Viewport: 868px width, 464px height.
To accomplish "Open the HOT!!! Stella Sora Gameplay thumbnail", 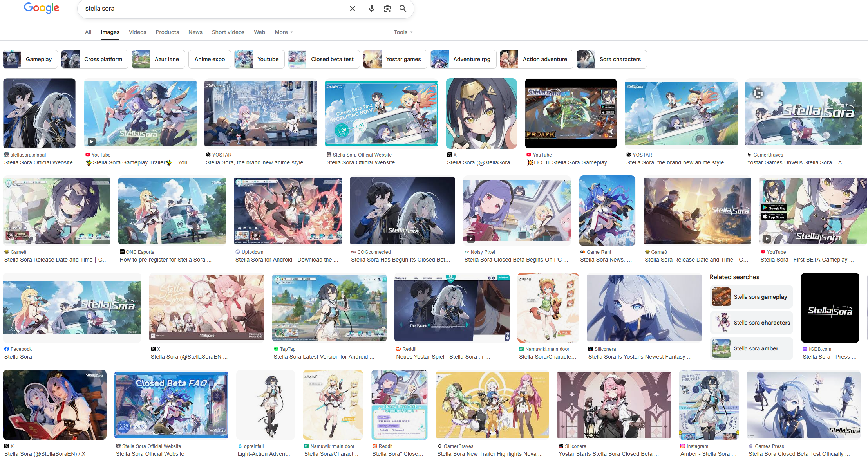I will coord(571,113).
